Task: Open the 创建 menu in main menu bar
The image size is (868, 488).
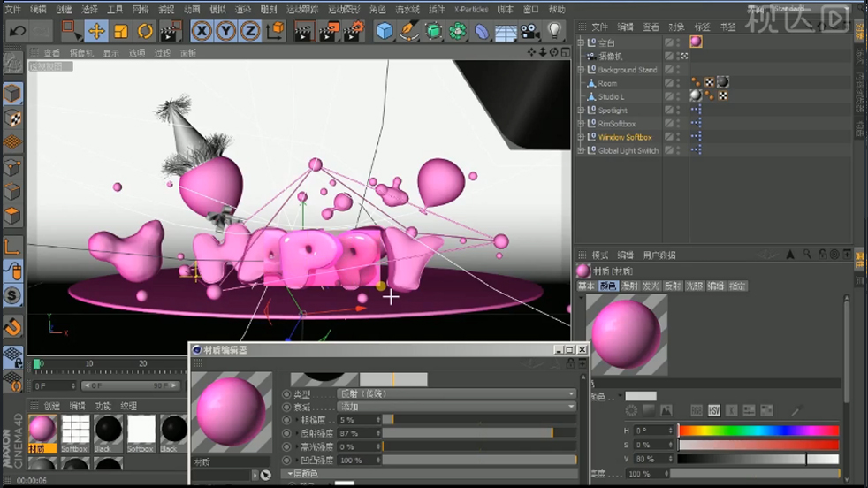Action: (64, 10)
